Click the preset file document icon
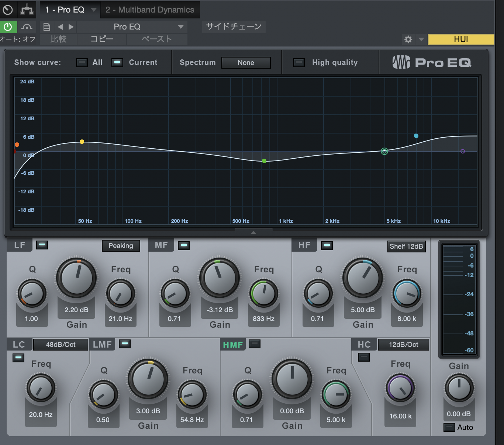This screenshot has height=445, width=504. coord(47,27)
